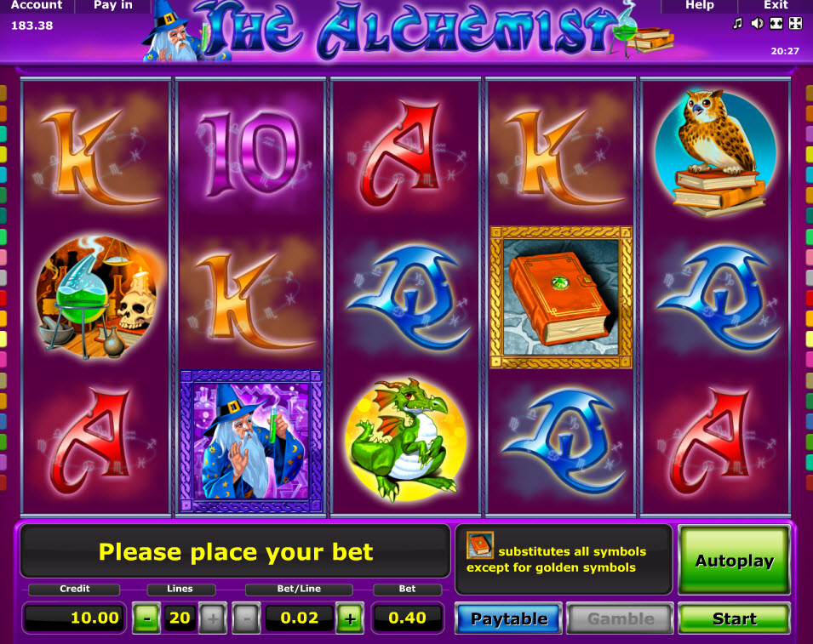Click the owl on books symbol
This screenshot has height=644, width=813.
[716, 153]
